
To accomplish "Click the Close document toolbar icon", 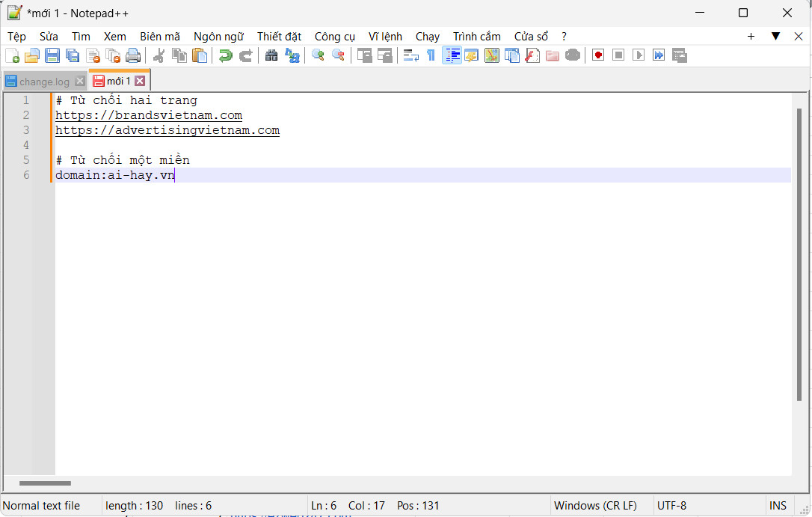I will [93, 55].
